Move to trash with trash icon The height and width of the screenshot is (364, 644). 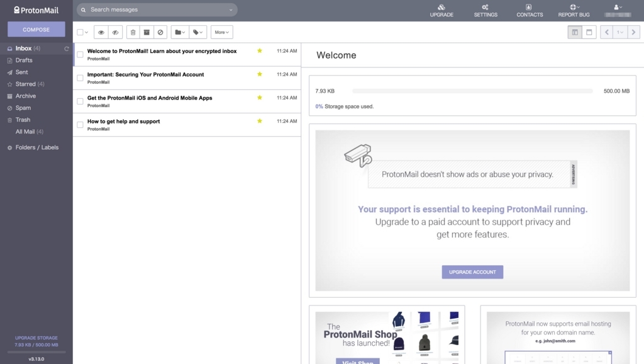[133, 32]
